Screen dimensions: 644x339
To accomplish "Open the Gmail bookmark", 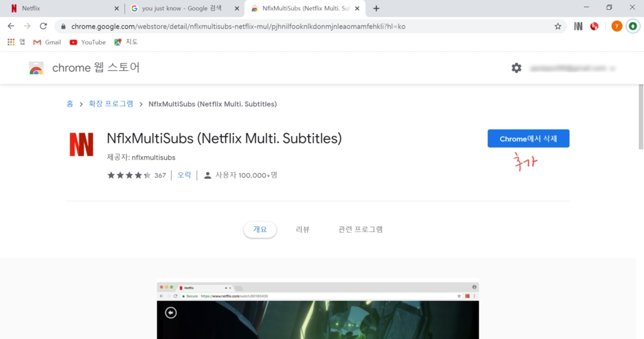I will pyautogui.click(x=47, y=42).
